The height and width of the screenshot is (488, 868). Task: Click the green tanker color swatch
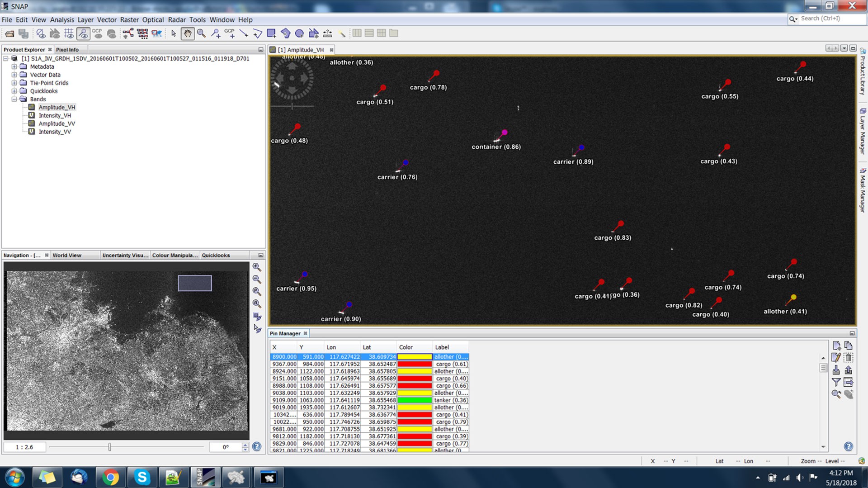415,400
